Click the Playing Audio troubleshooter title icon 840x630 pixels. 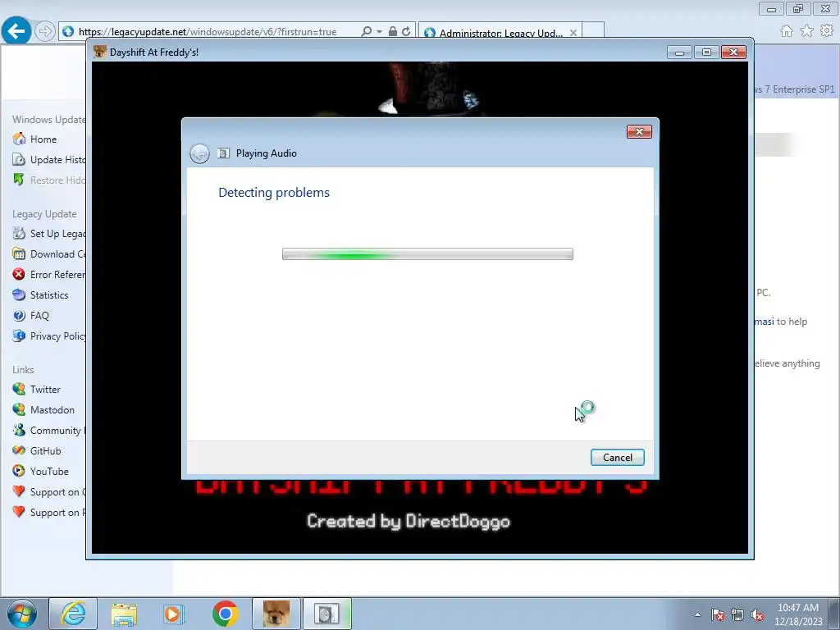point(223,153)
